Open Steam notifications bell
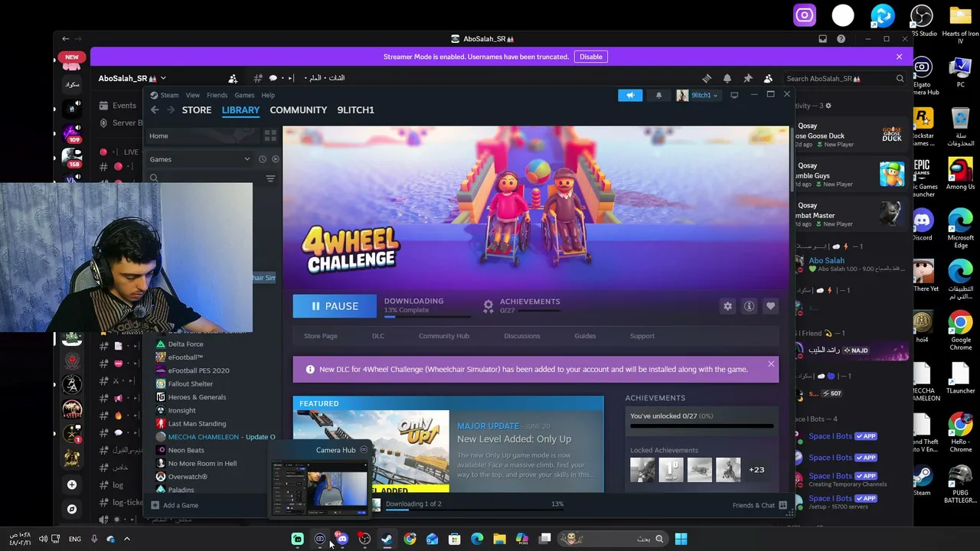The width and height of the screenshot is (980, 551). point(658,95)
